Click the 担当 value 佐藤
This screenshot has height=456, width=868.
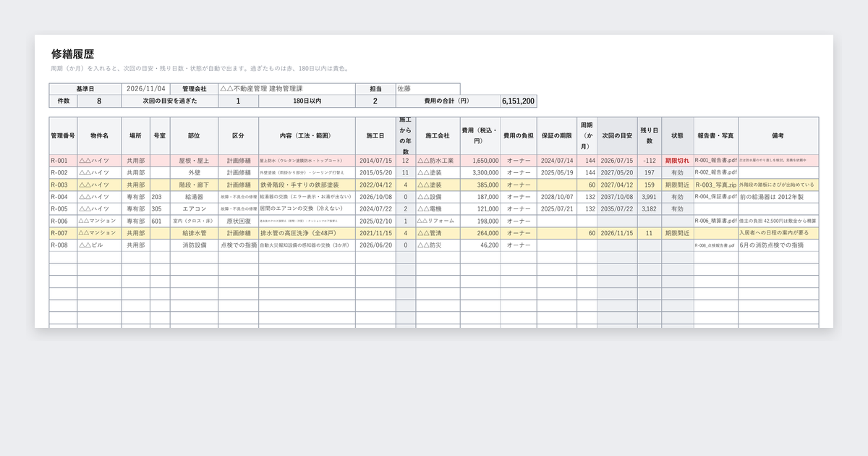click(x=427, y=89)
